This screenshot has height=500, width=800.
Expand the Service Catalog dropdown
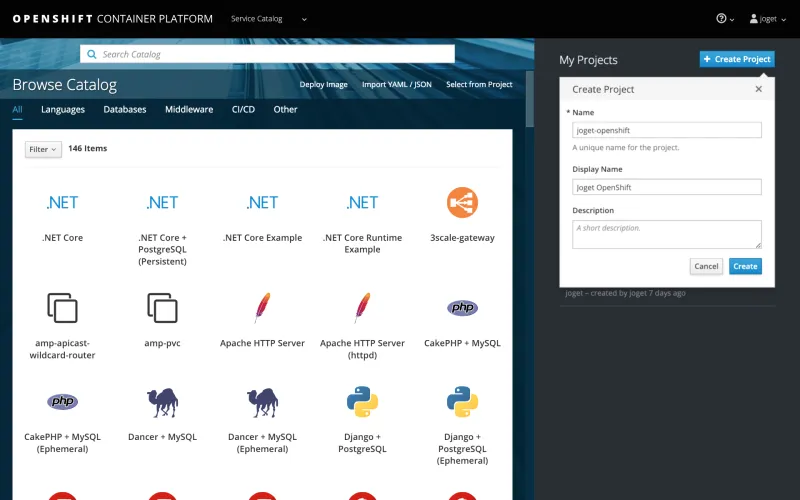point(269,19)
